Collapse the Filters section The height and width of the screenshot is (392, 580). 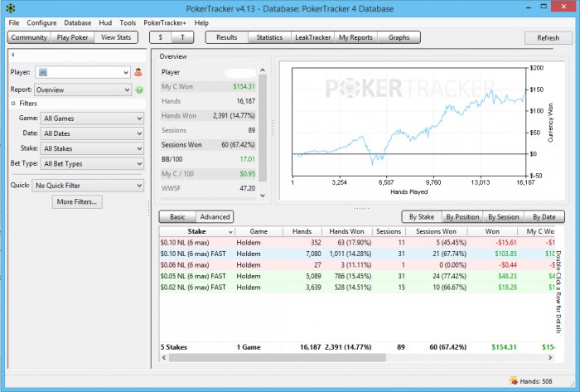13,104
